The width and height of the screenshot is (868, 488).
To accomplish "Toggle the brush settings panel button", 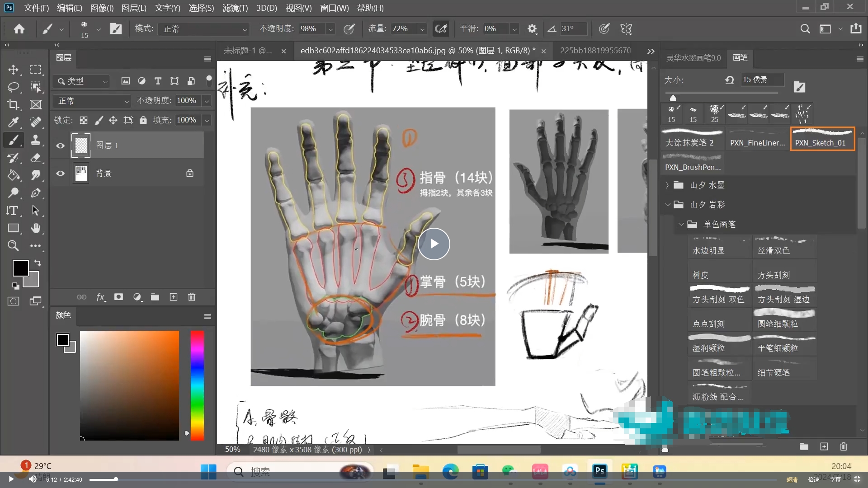I will click(x=116, y=29).
